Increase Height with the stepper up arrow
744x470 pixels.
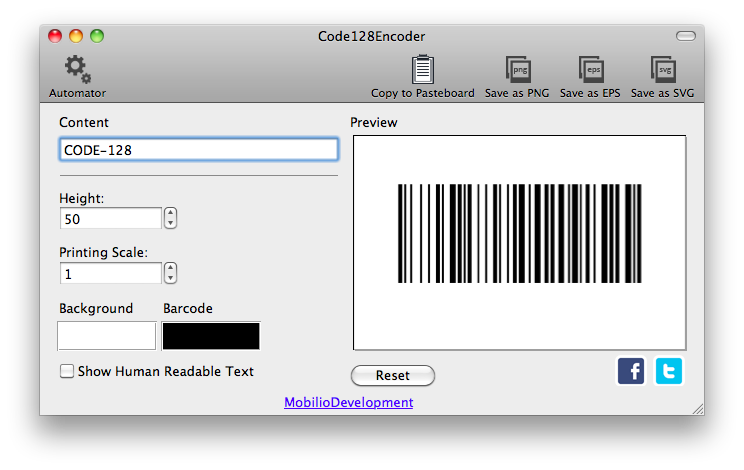(170, 213)
